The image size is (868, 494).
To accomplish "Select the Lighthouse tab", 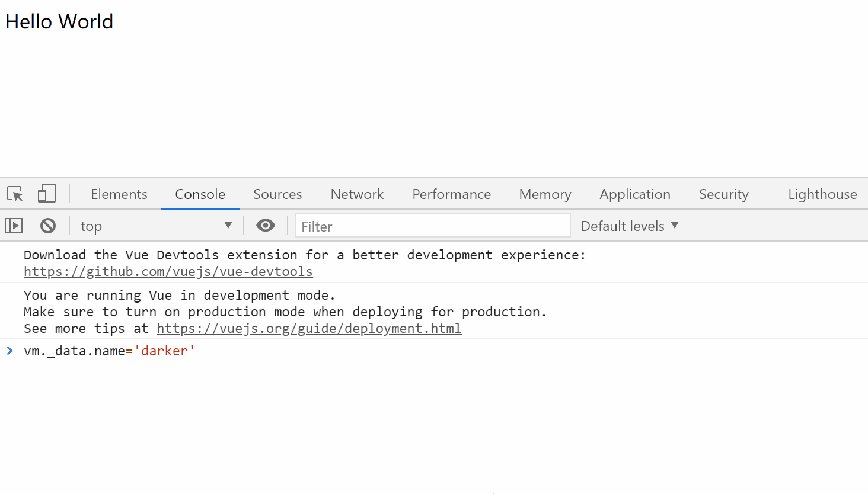I will coord(822,194).
